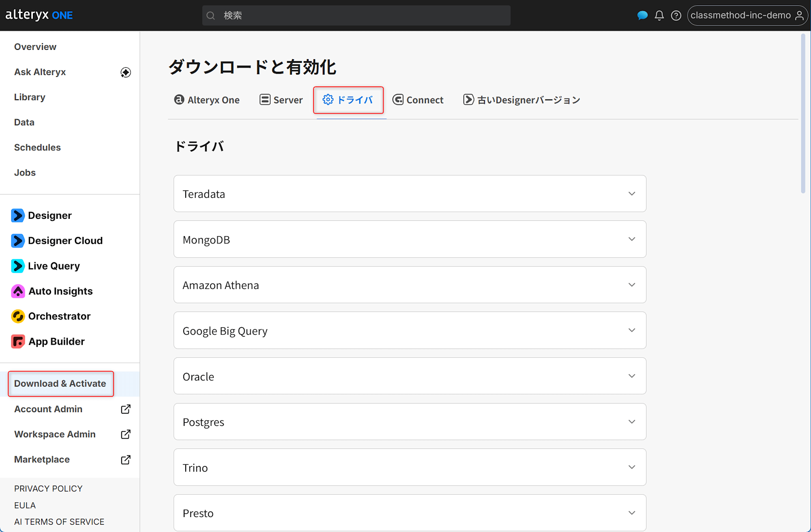Click the App Builder app icon

[18, 342]
